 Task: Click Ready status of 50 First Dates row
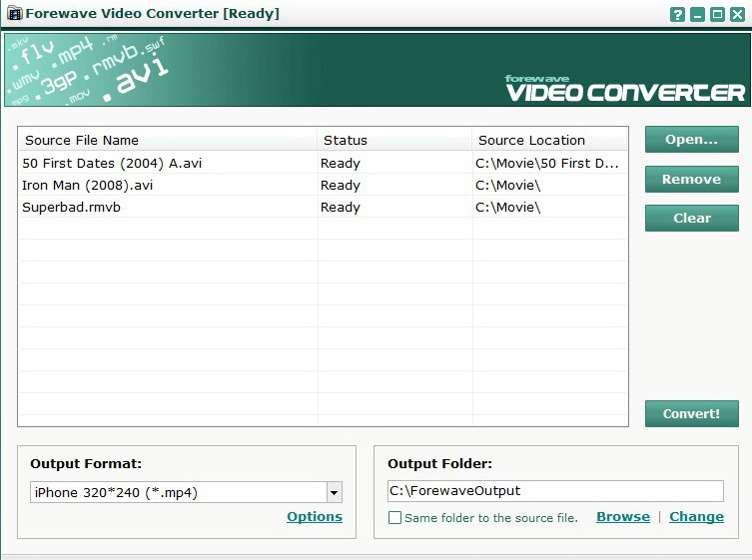[340, 163]
